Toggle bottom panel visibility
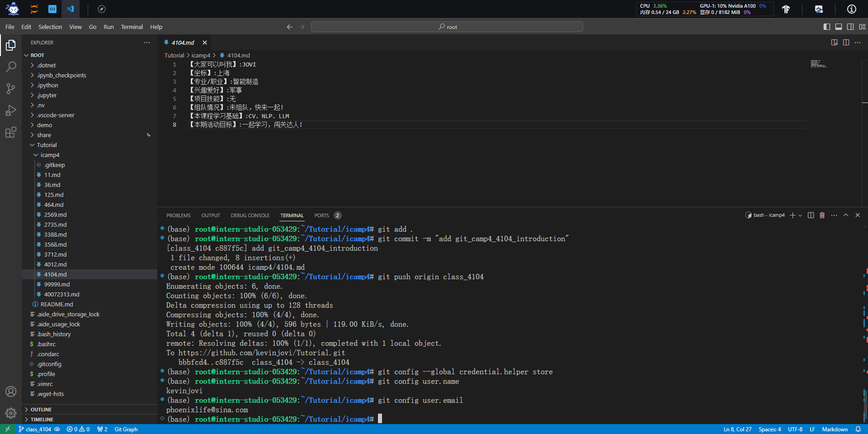 coord(839,27)
